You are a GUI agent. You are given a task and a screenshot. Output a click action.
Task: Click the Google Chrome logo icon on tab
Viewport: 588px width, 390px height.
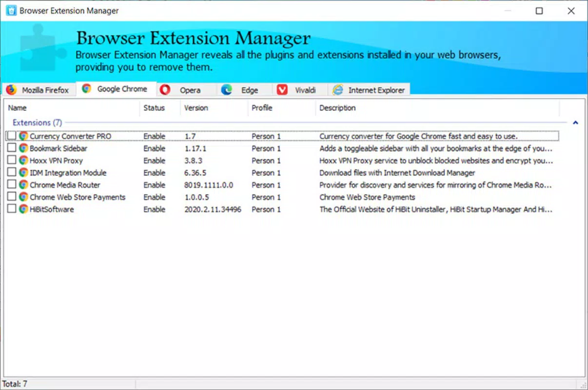coord(86,88)
